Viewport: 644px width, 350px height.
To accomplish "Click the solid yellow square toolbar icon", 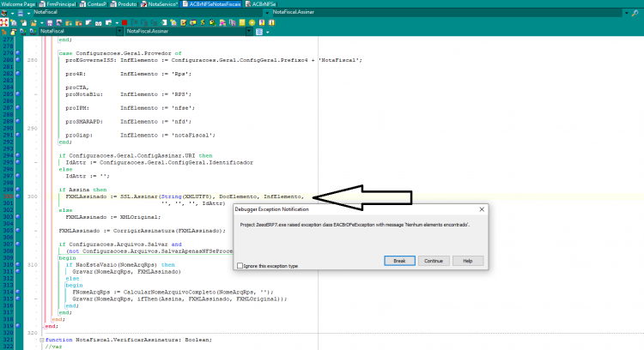I will point(242,22).
